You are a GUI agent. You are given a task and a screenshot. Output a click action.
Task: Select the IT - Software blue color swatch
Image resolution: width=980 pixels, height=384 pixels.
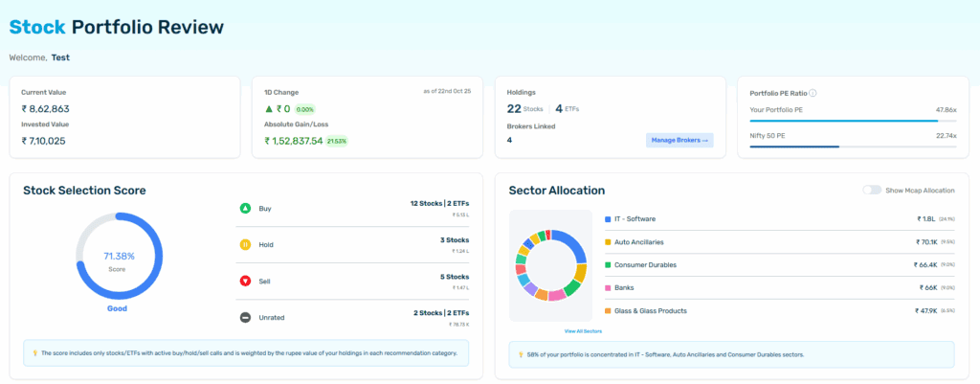(x=608, y=219)
